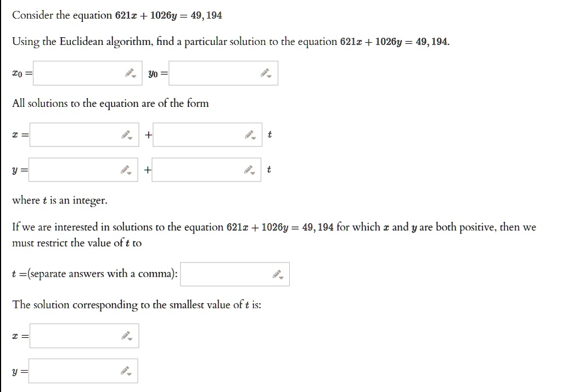Open pencil icon in t values answer box
The width and height of the screenshot is (562, 392).
(x=278, y=275)
